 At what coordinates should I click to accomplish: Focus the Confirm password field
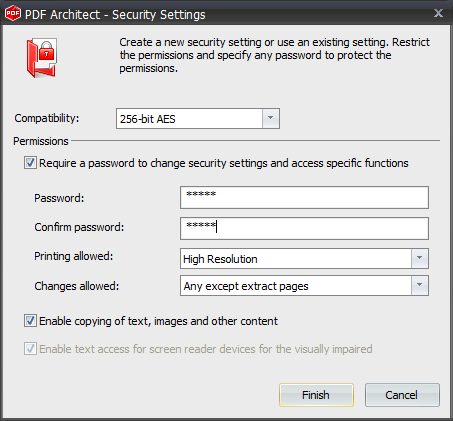coord(304,228)
